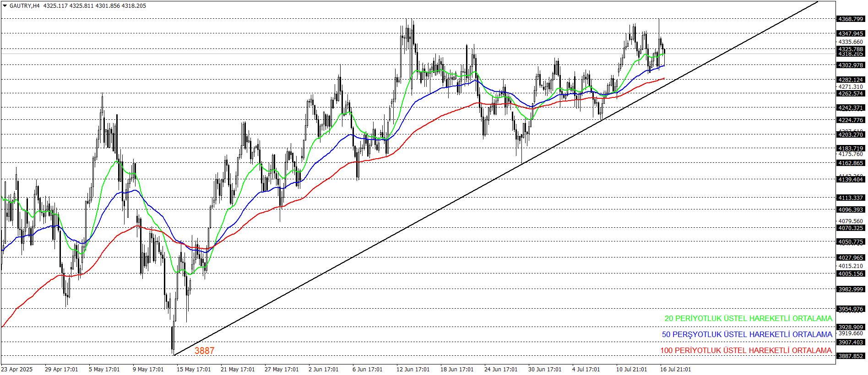This screenshot has width=868, height=375.
Task: Click the 2 Jun 17:01 time label
Action: coord(323,369)
